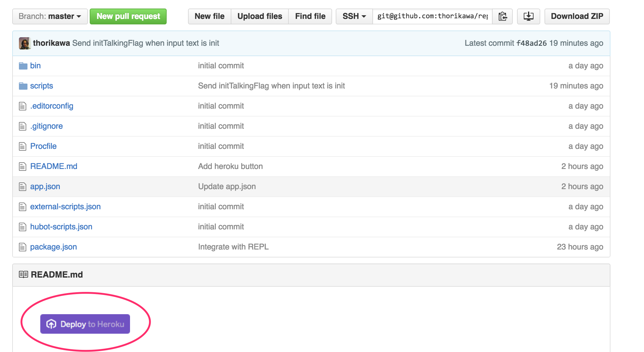Open the latest commit f48ad26 link

tap(531, 43)
